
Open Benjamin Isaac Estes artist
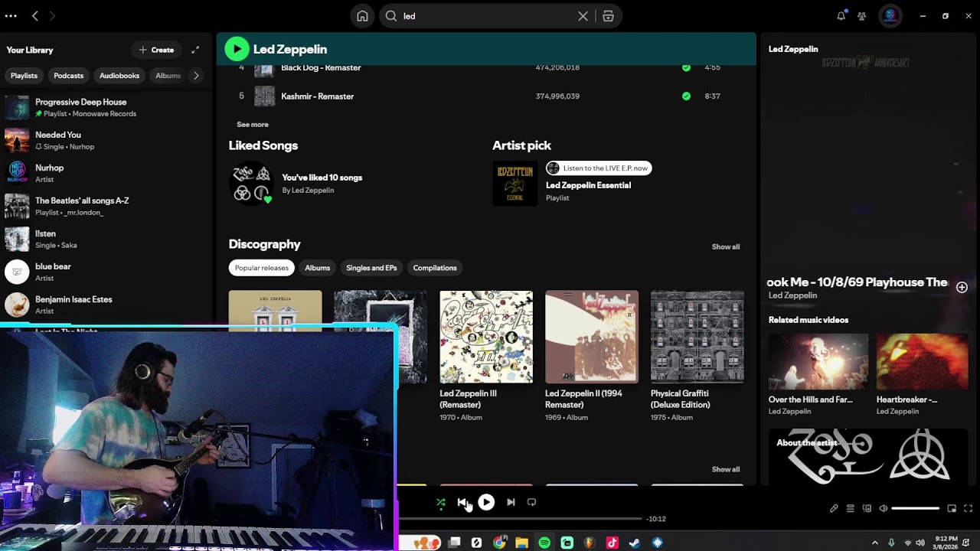tap(106, 305)
